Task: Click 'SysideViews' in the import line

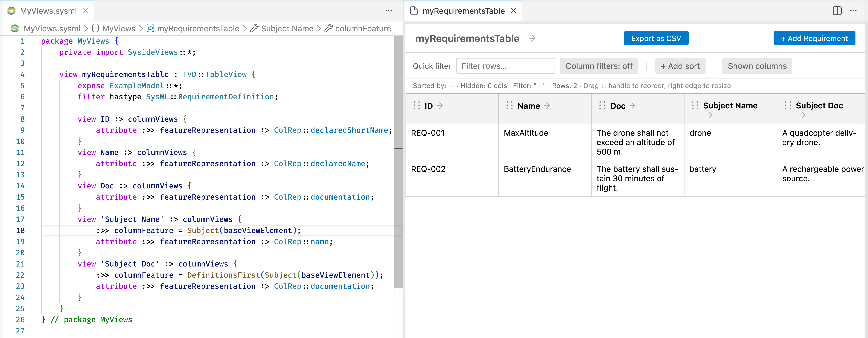Action: tap(153, 52)
